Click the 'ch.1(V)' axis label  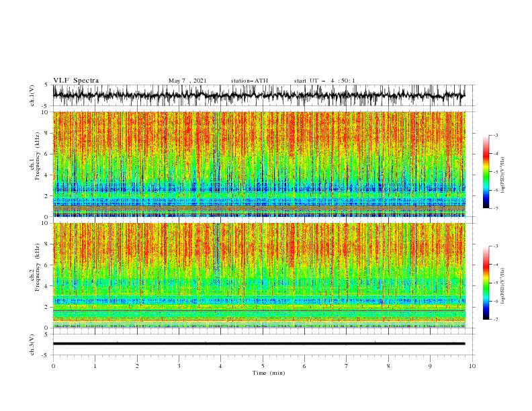click(x=32, y=95)
